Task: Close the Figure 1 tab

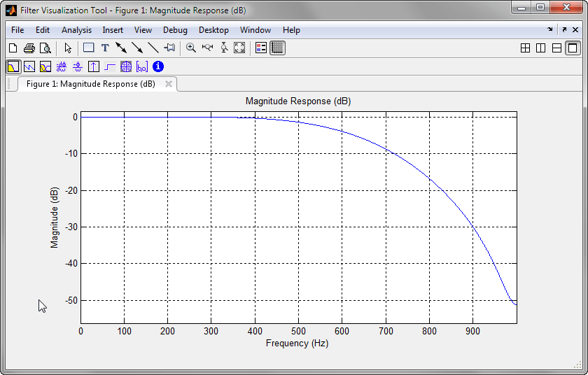Action: coord(169,84)
